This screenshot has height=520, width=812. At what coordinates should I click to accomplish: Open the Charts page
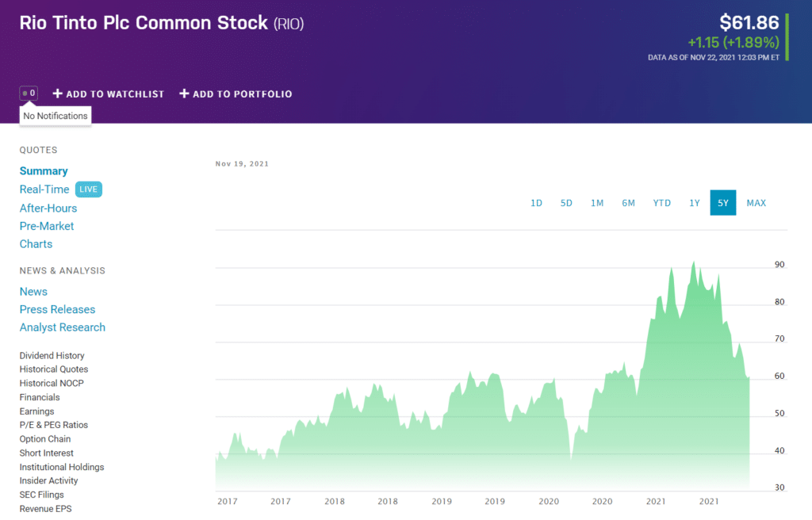[36, 244]
